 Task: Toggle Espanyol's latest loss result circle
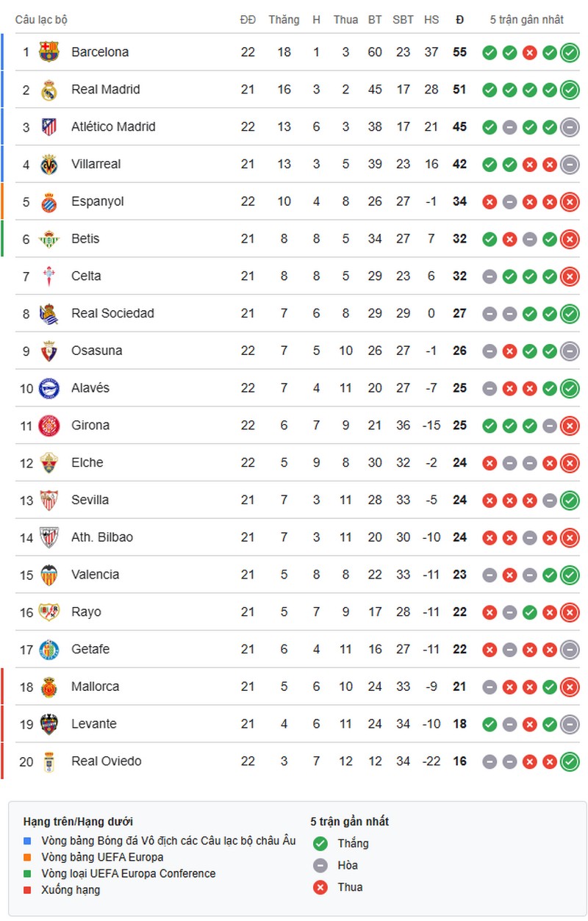point(570,201)
